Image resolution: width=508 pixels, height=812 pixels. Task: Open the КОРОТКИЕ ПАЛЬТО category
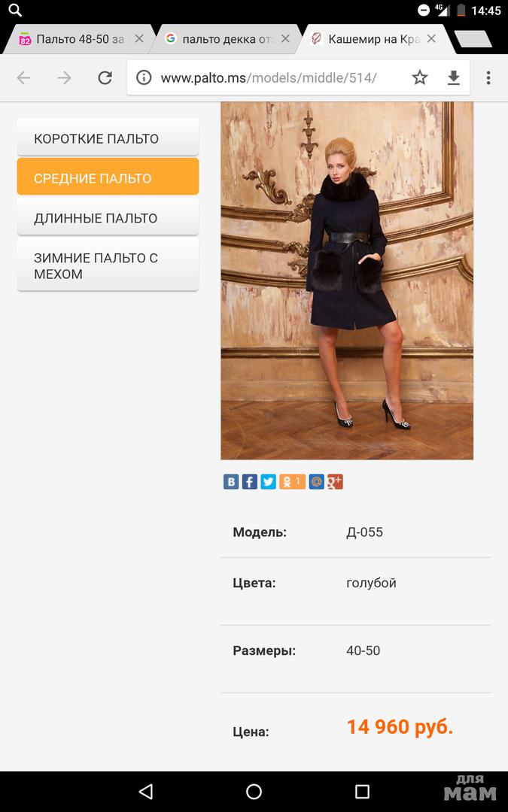108,138
